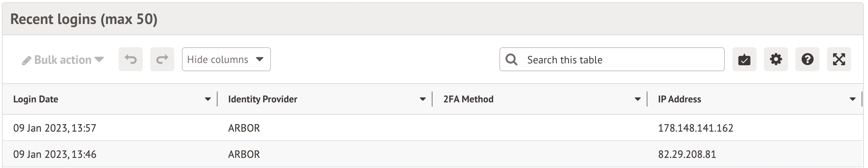The height and width of the screenshot is (168, 868).
Task: Click the Identity Provider header label
Action: 262,99
